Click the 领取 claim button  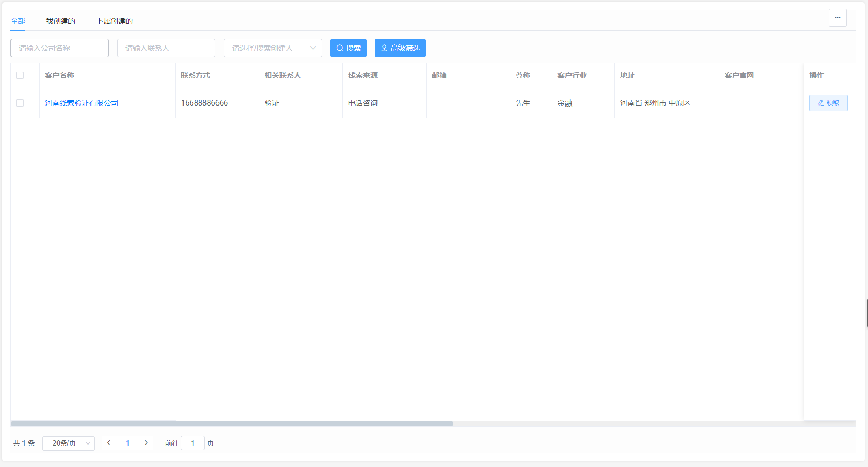pos(828,103)
